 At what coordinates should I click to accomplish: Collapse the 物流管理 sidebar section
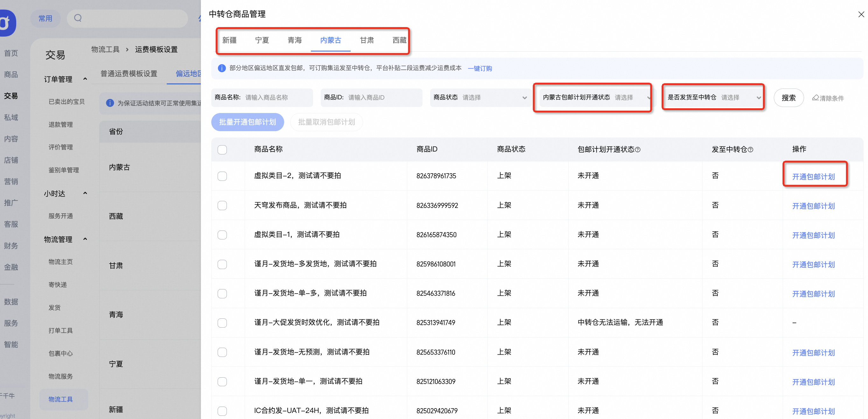click(85, 239)
